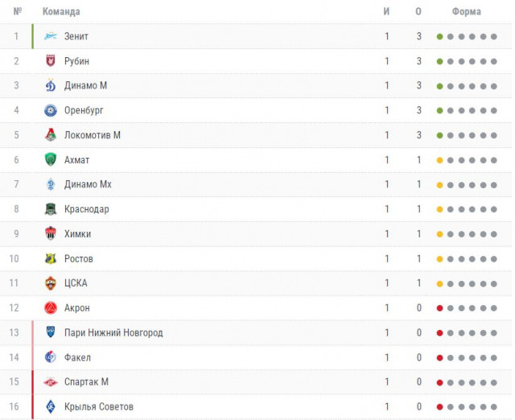
Task: Click the Rubin club crest
Action: tap(51, 61)
